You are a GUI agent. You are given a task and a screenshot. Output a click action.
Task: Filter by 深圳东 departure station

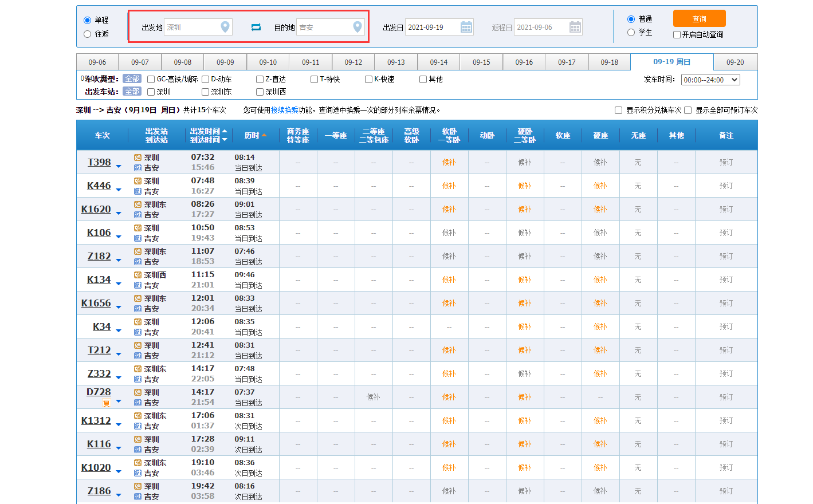[206, 92]
